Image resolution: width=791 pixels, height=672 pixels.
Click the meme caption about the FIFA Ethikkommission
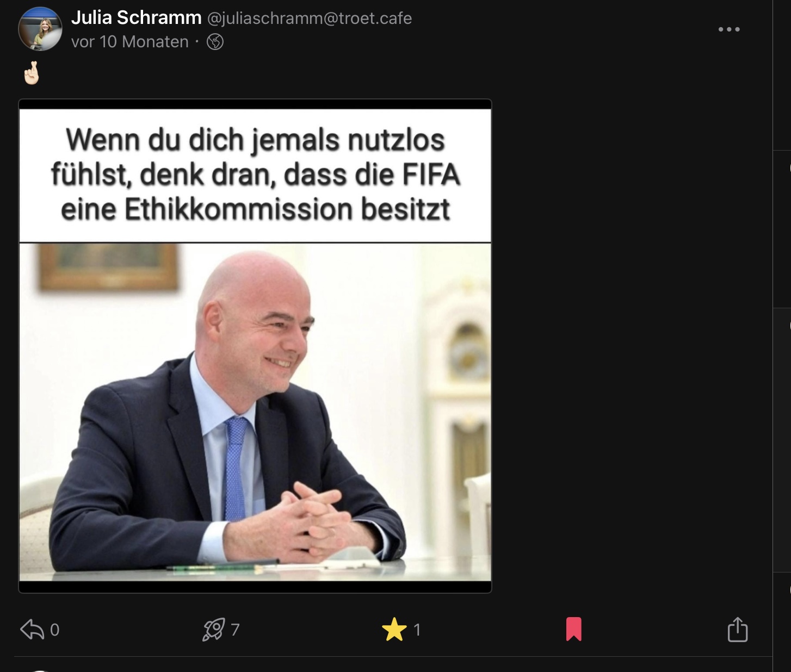tap(255, 175)
